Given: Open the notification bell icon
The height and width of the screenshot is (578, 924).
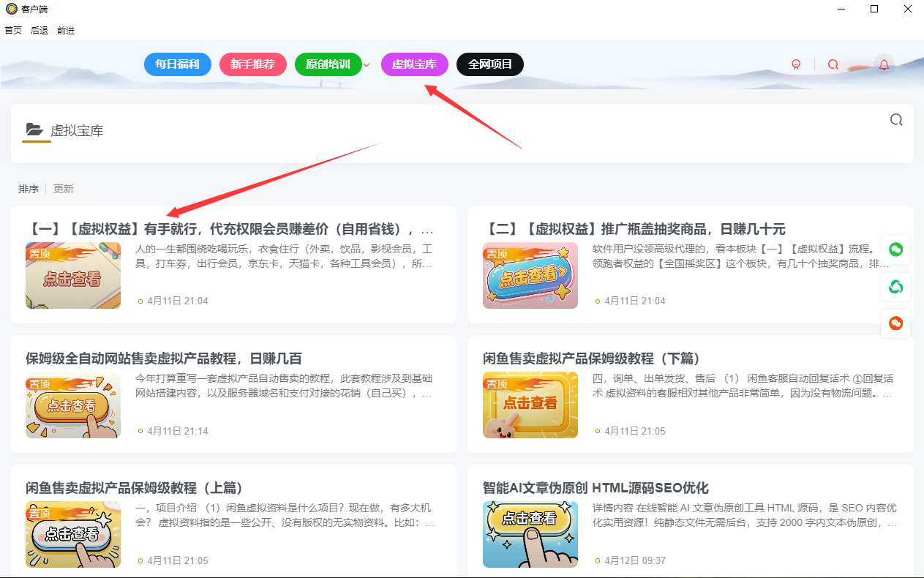Looking at the screenshot, I should click(884, 64).
